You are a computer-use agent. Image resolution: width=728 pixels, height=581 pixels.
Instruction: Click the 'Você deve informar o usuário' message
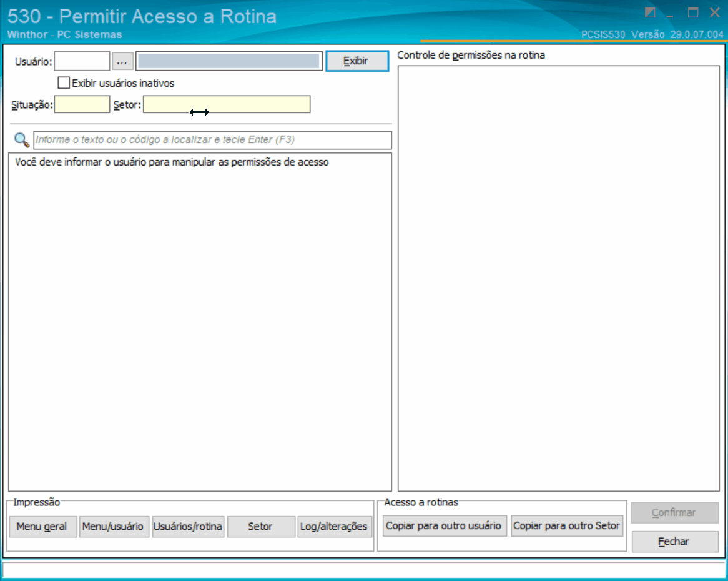(172, 162)
